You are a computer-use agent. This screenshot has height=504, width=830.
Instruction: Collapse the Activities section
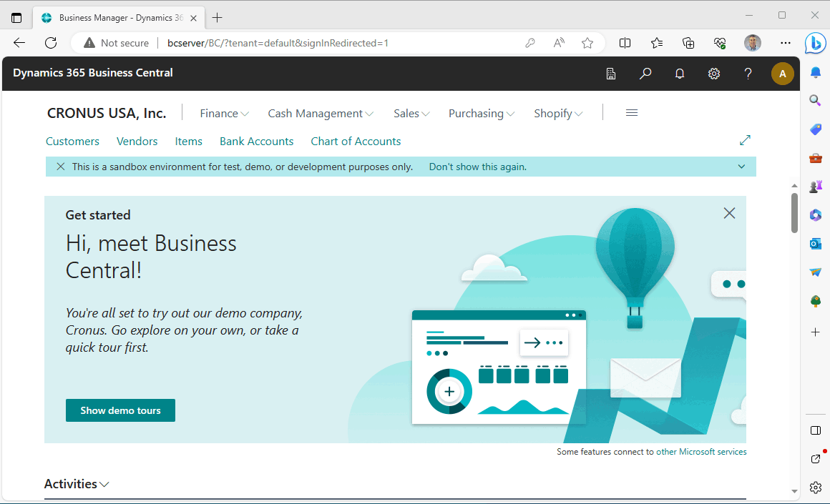[x=77, y=484]
